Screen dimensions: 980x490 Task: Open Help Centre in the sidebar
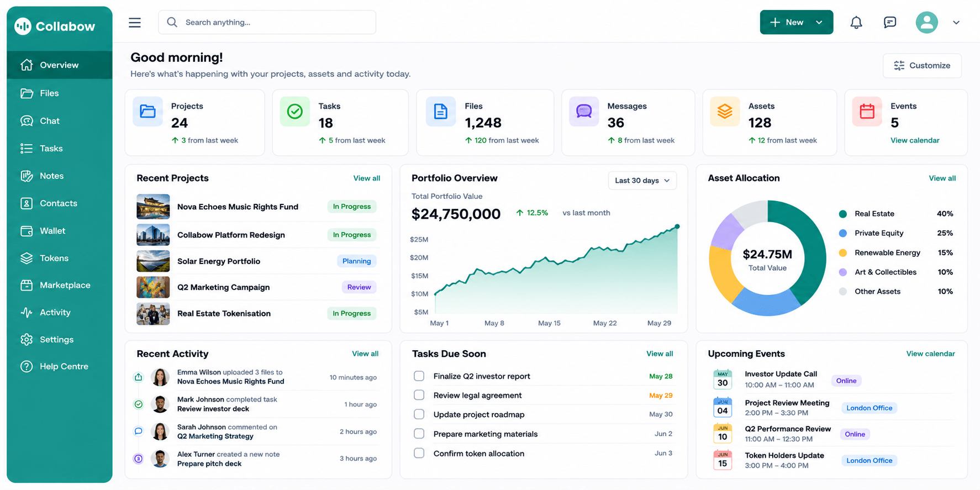click(60, 366)
